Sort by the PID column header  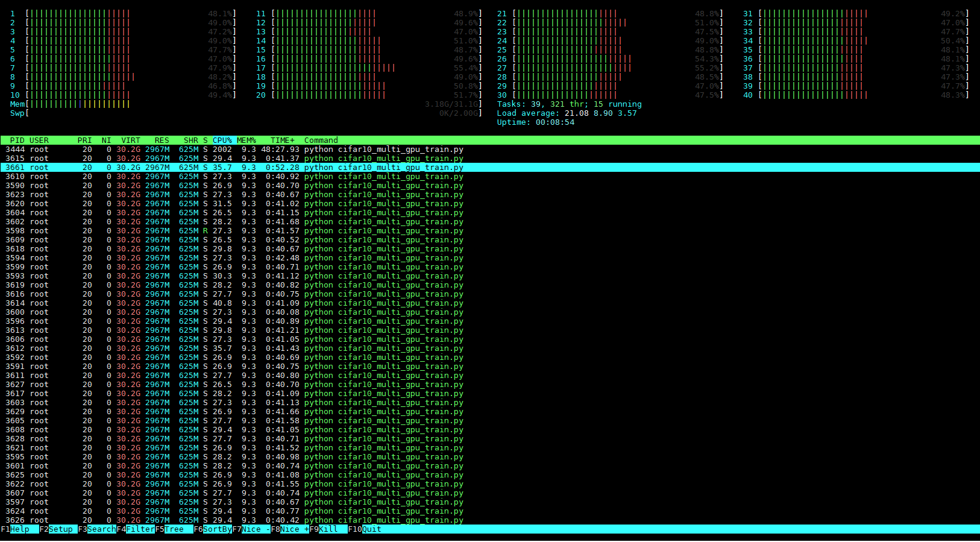pos(17,140)
